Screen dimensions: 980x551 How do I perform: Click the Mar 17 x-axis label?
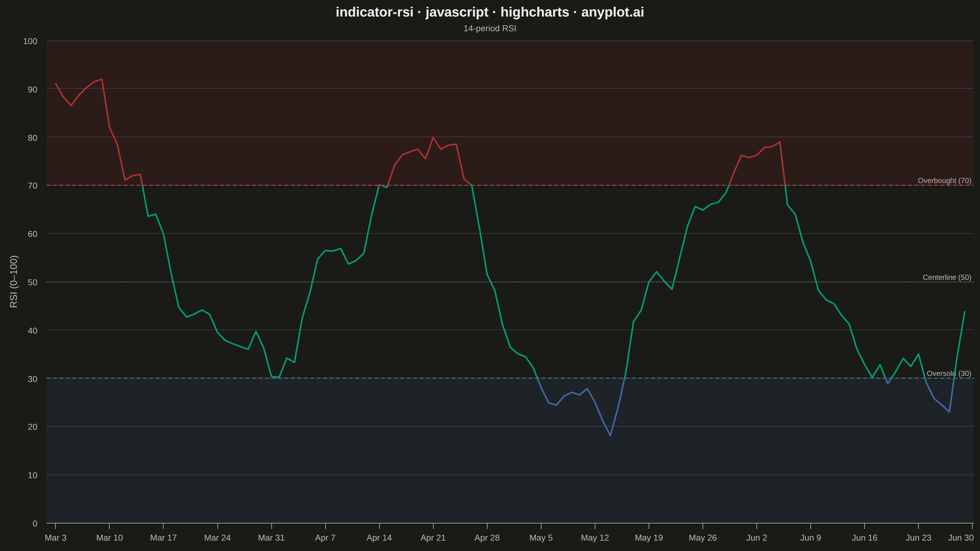pos(163,538)
